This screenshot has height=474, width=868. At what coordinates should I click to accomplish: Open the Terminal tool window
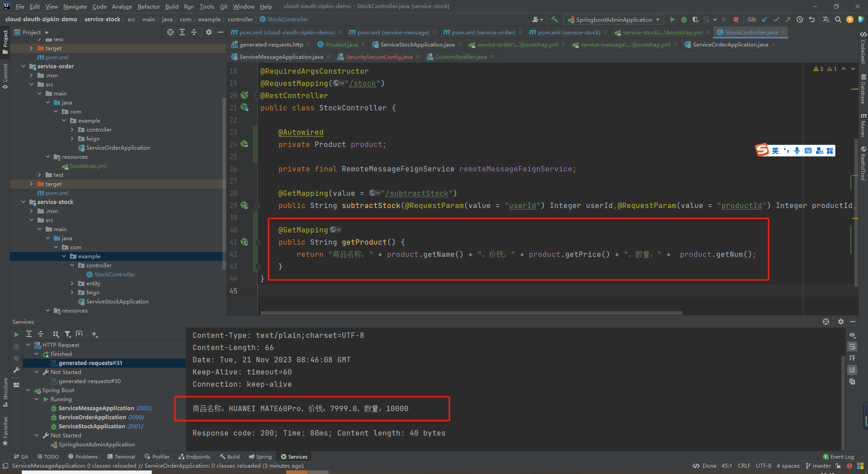pos(121,457)
